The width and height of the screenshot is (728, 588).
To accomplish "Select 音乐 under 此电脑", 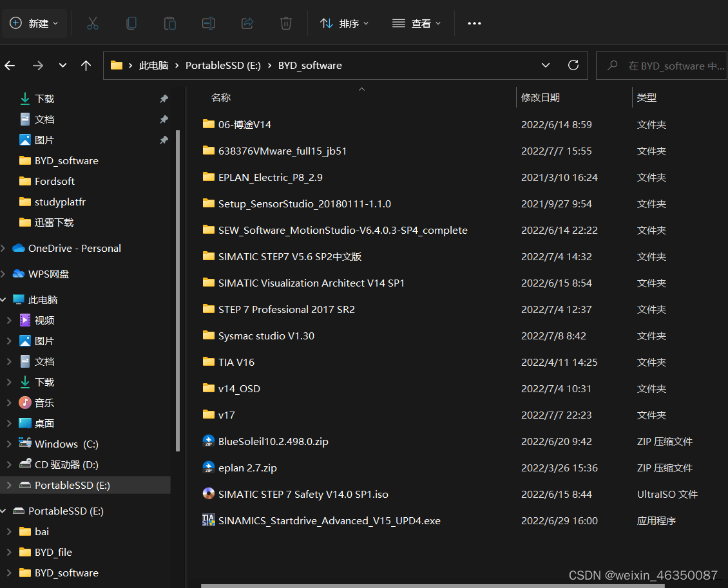I will [44, 403].
